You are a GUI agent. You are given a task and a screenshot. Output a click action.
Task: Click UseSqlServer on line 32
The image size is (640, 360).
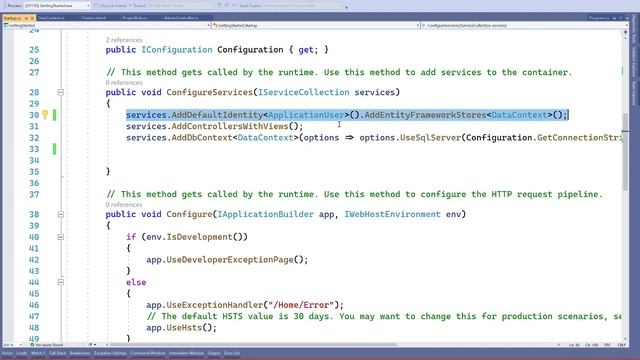[430, 138]
